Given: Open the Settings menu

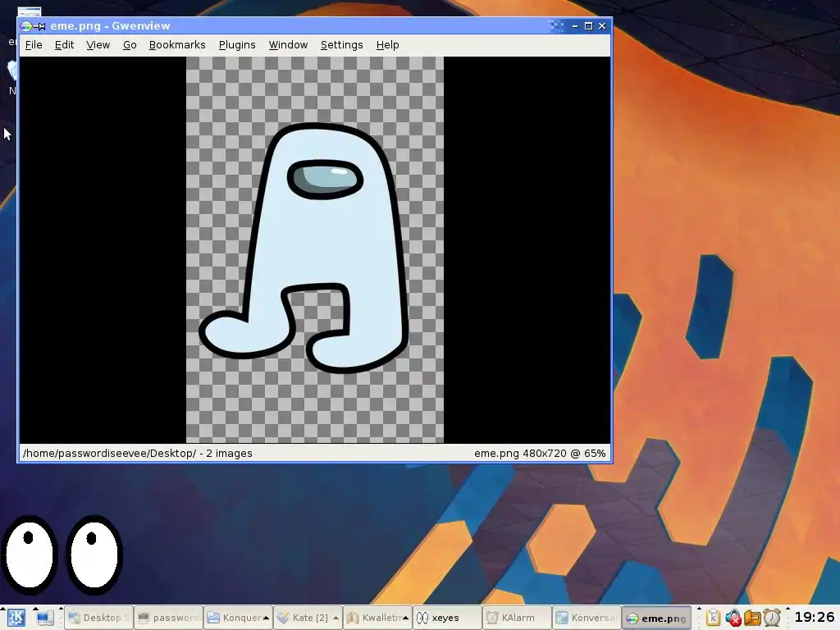Looking at the screenshot, I should (x=342, y=45).
